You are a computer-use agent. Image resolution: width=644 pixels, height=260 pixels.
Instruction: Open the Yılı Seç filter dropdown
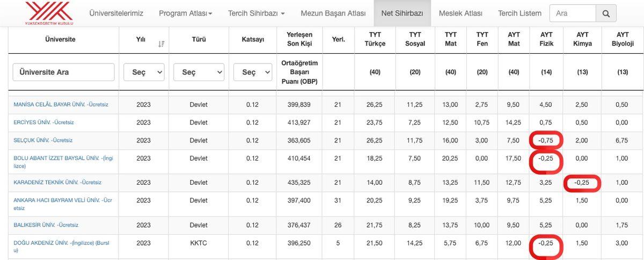[144, 72]
